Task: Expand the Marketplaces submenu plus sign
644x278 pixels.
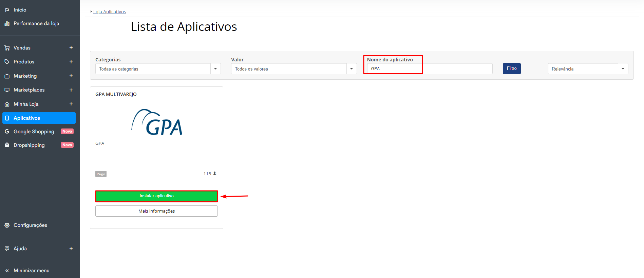Action: pyautogui.click(x=71, y=90)
